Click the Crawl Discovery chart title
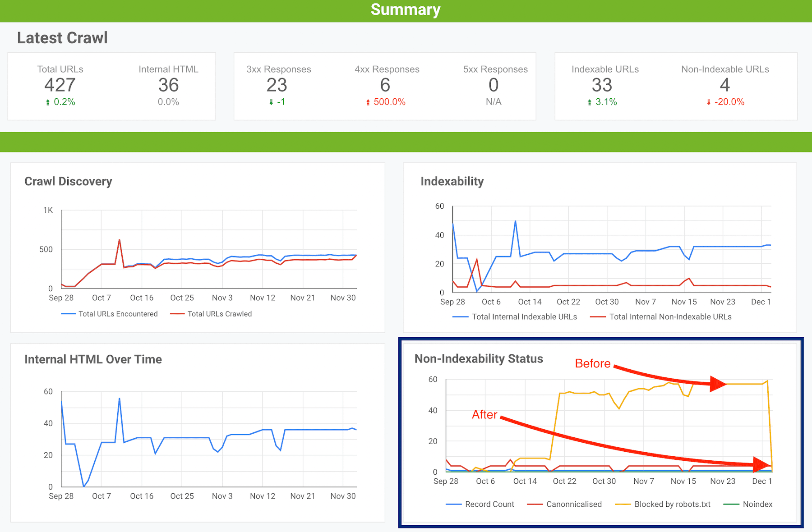Viewport: 812px width, 532px height. 68,181
